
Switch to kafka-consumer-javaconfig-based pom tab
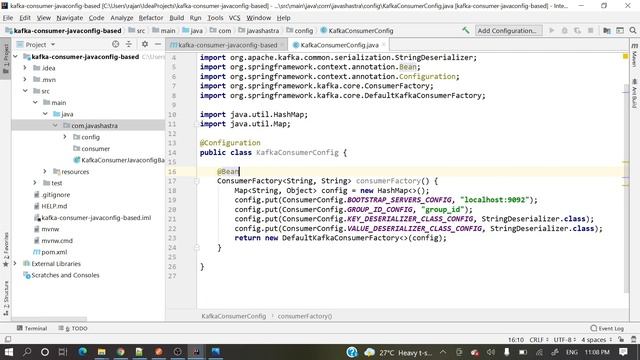coord(227,45)
